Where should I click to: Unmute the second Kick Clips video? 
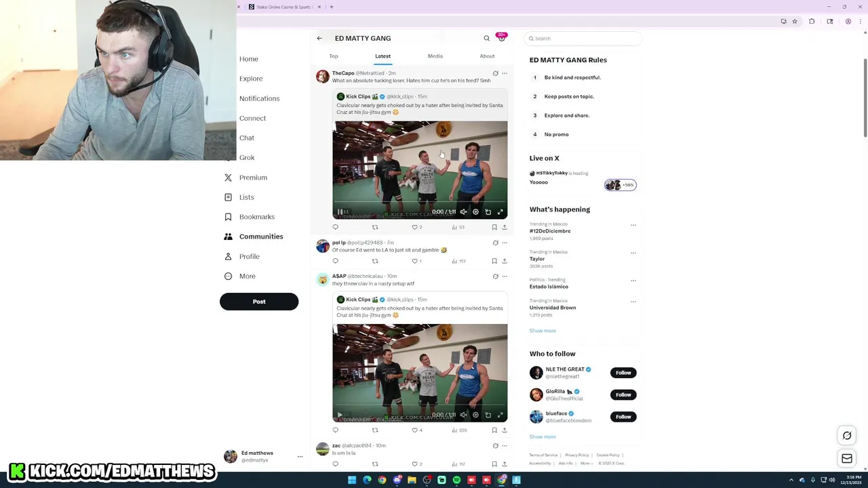[x=463, y=415]
